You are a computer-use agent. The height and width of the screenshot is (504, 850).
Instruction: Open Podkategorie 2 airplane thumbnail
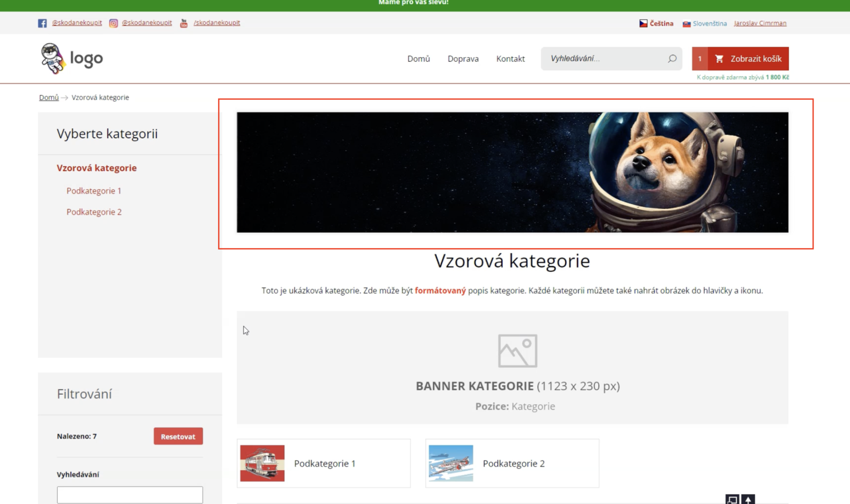[451, 463]
